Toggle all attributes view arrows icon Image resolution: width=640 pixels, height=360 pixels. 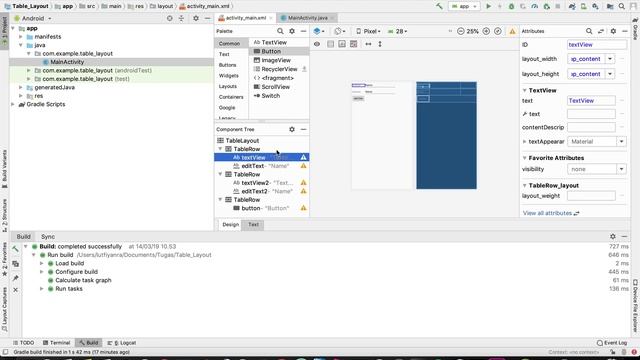pyautogui.click(x=601, y=31)
